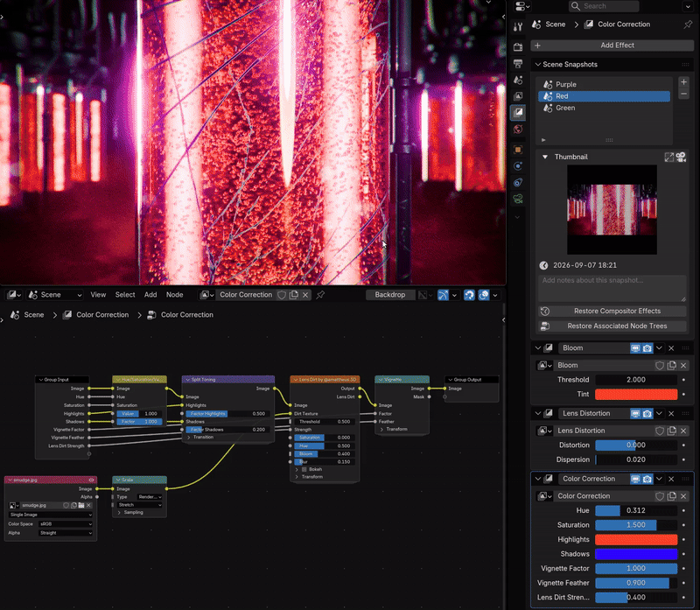Click Restore Compositor Effects button

(x=612, y=312)
